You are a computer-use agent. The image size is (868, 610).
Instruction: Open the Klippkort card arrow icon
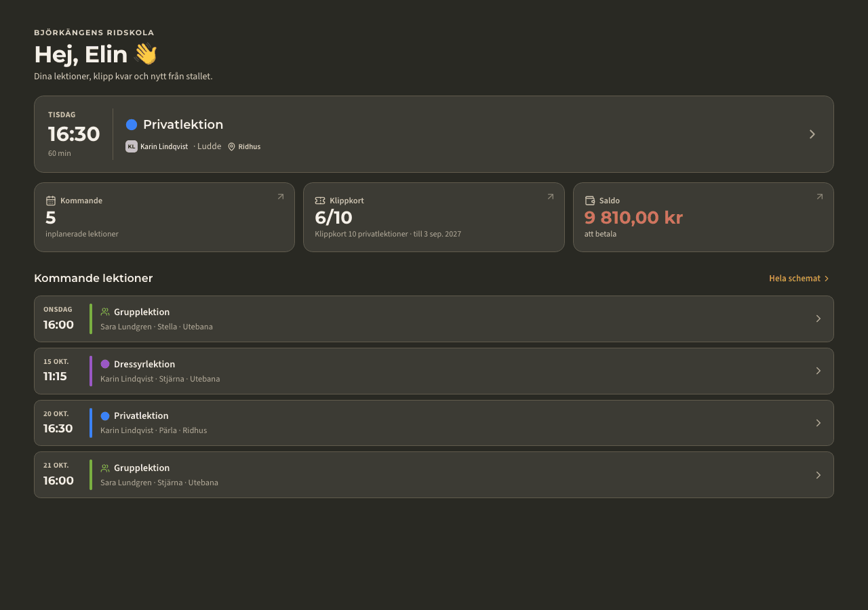(x=551, y=197)
